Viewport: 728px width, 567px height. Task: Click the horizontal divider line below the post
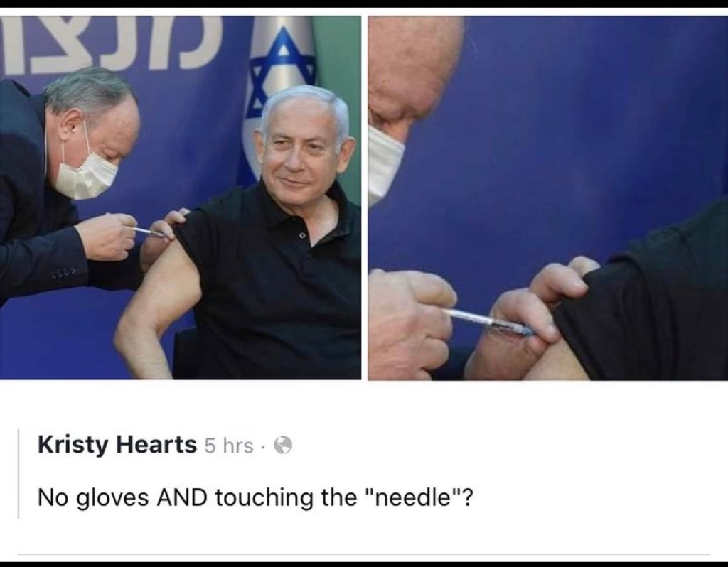(363, 554)
